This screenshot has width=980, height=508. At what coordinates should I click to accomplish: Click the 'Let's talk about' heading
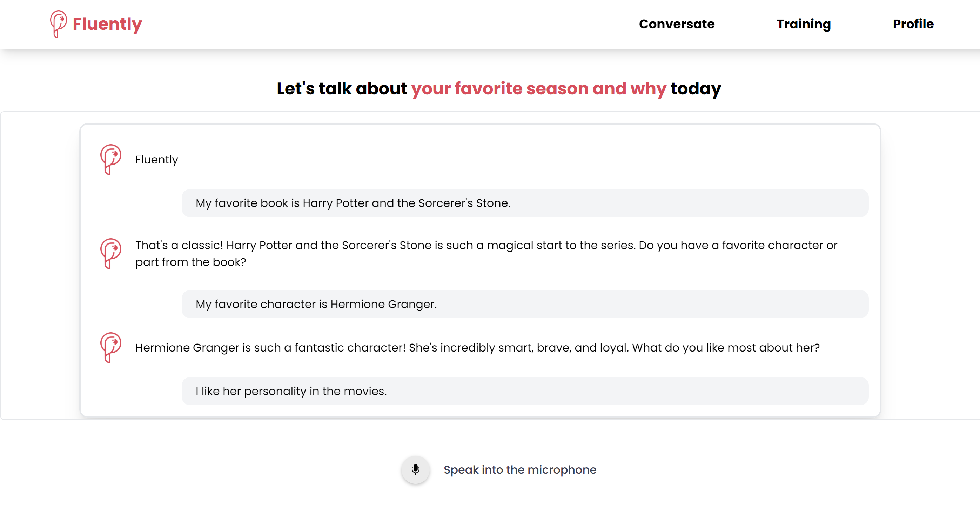[342, 88]
